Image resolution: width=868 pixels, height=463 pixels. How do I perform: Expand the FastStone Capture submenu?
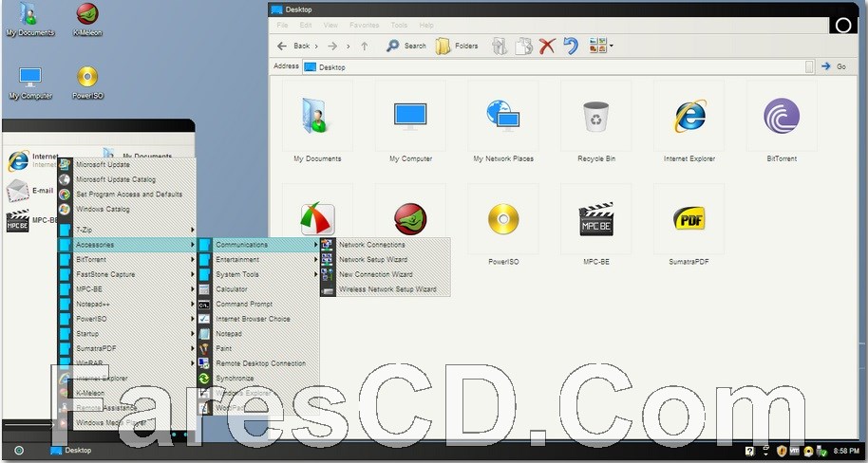click(127, 274)
